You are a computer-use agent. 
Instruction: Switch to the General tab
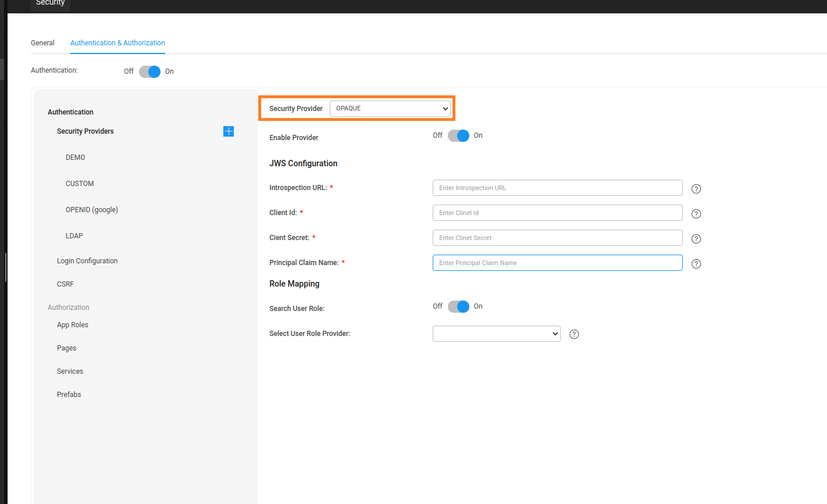pos(42,43)
